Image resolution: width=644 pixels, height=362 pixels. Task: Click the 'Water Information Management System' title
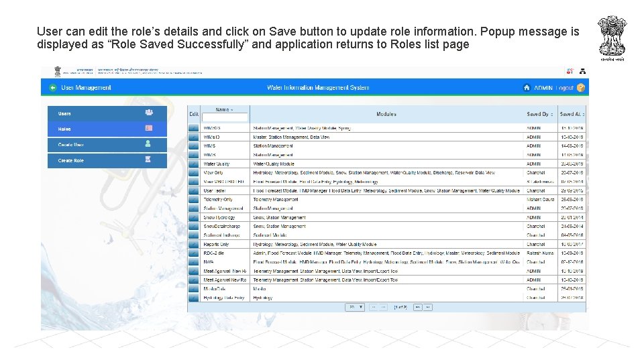coord(318,87)
